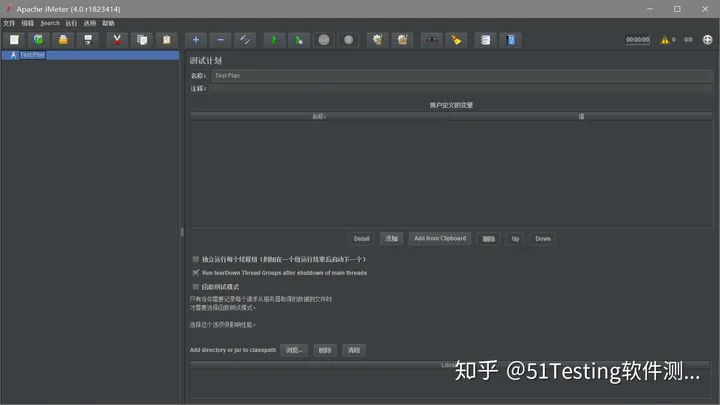
Task: Toggle the Run tearDown Thread Groups checkbox
Action: (x=196, y=273)
